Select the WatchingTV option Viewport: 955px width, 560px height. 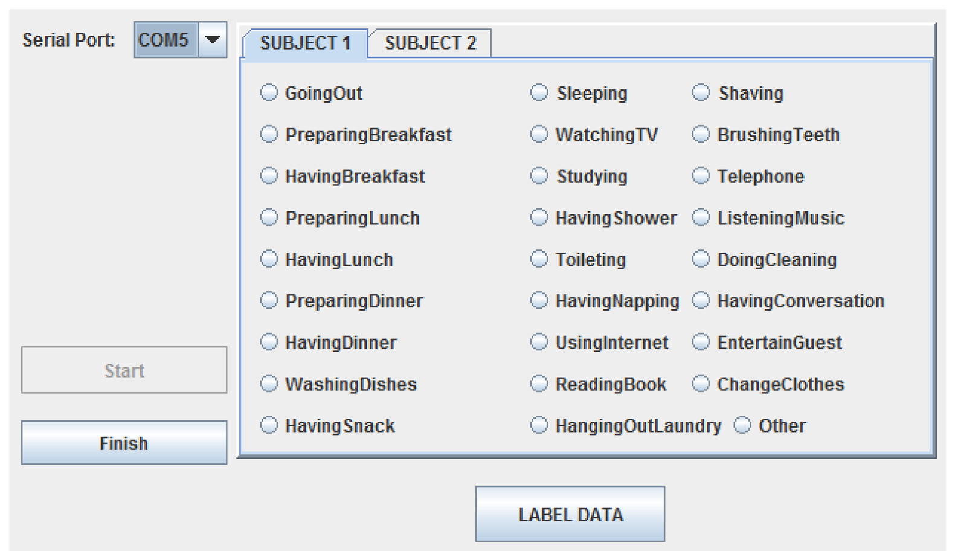539,134
